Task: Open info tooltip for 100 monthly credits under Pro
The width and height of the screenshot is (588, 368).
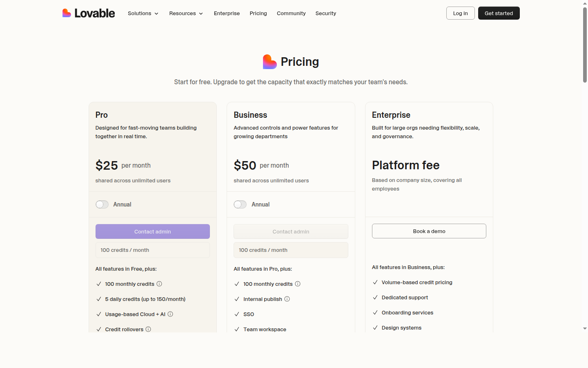Action: pos(159,284)
